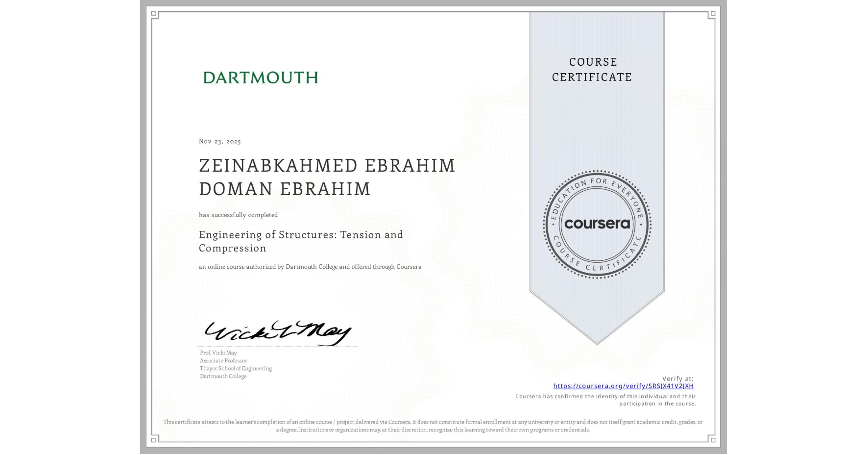This screenshot has height=455, width=868.
Task: Click 'Coursera has confirmed the identity' statement
Action: 605,400
